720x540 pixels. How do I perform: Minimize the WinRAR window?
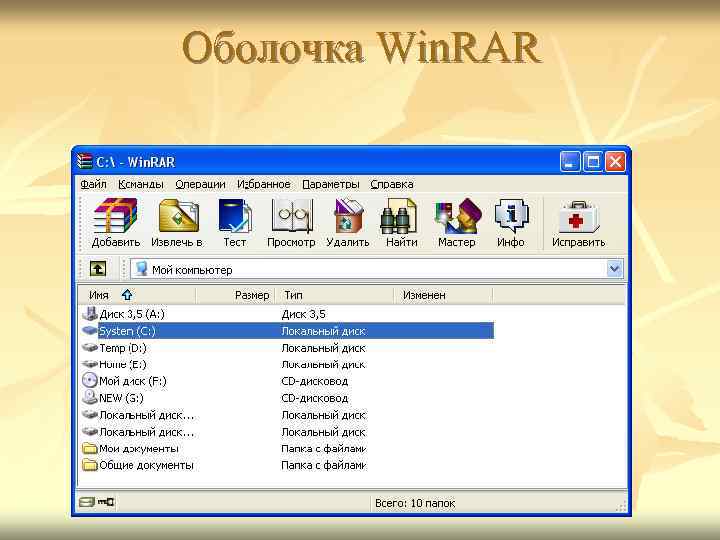(x=570, y=162)
